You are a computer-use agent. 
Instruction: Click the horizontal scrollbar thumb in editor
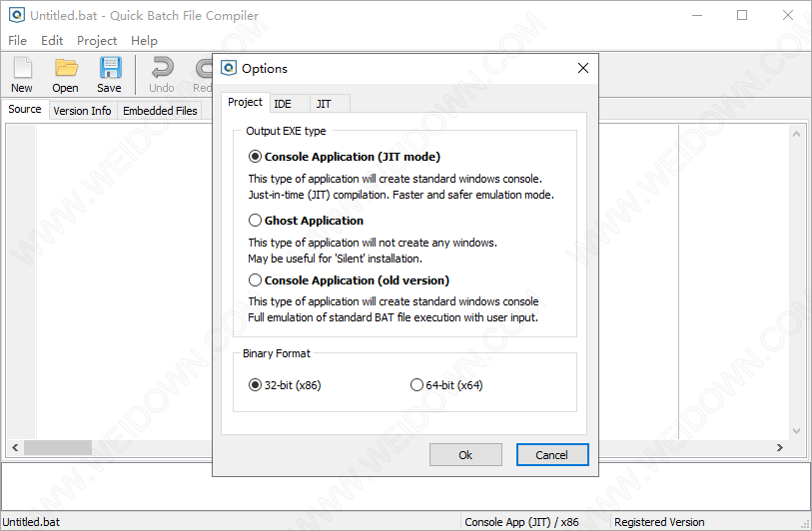(x=58, y=447)
